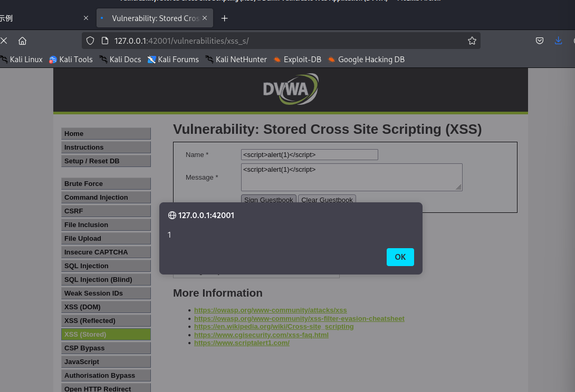Click the alert message text '1'

[169, 235]
